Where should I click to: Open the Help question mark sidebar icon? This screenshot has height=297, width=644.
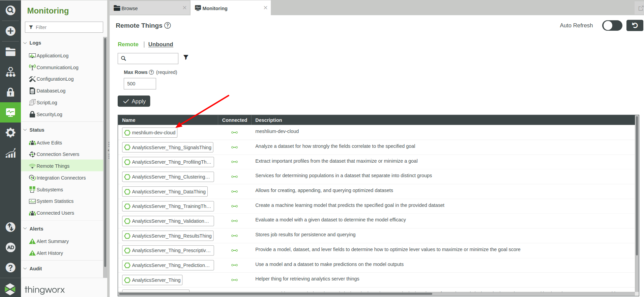(10, 268)
